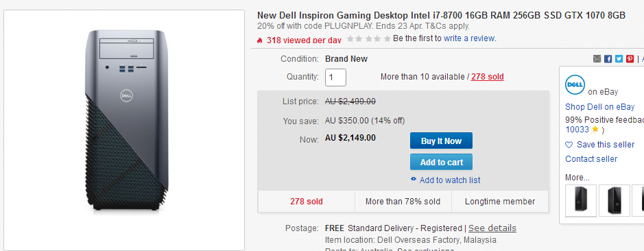
Task: Open the Contact seller link
Action: (591, 159)
